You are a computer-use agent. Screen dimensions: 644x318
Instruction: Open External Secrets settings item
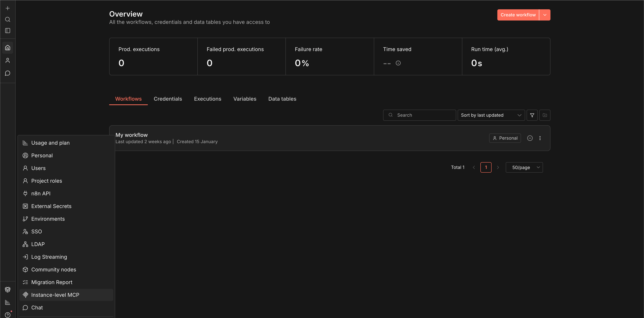(51, 206)
